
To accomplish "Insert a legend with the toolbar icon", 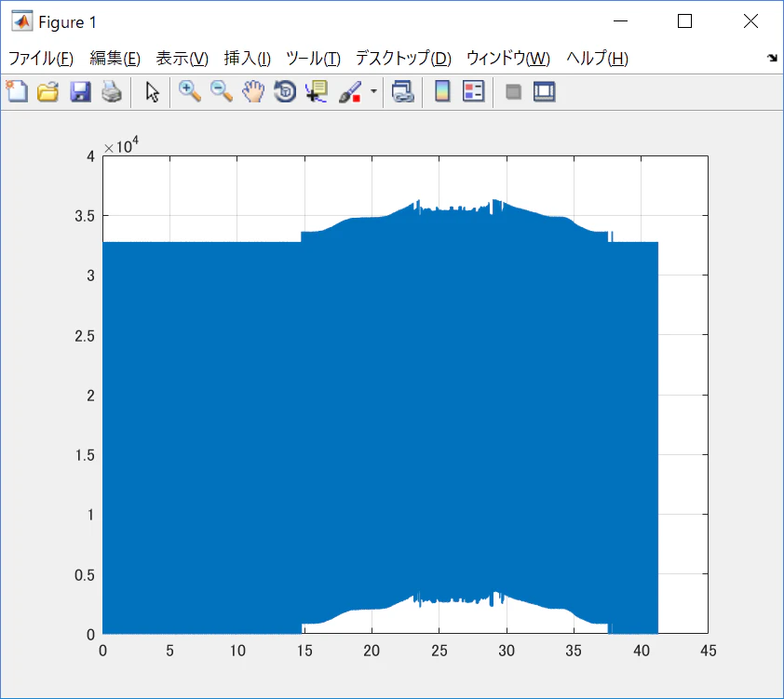I will point(474,92).
